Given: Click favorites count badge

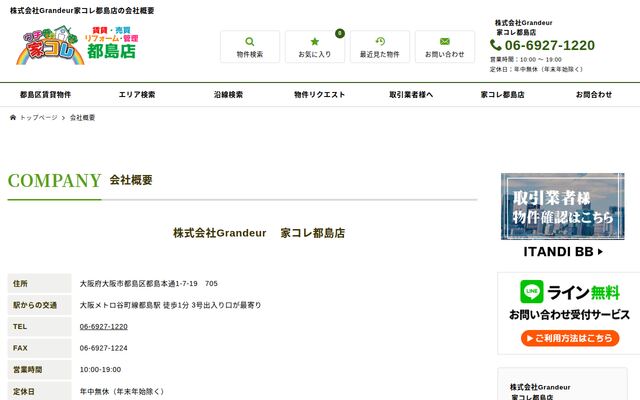Looking at the screenshot, I should coord(340,33).
